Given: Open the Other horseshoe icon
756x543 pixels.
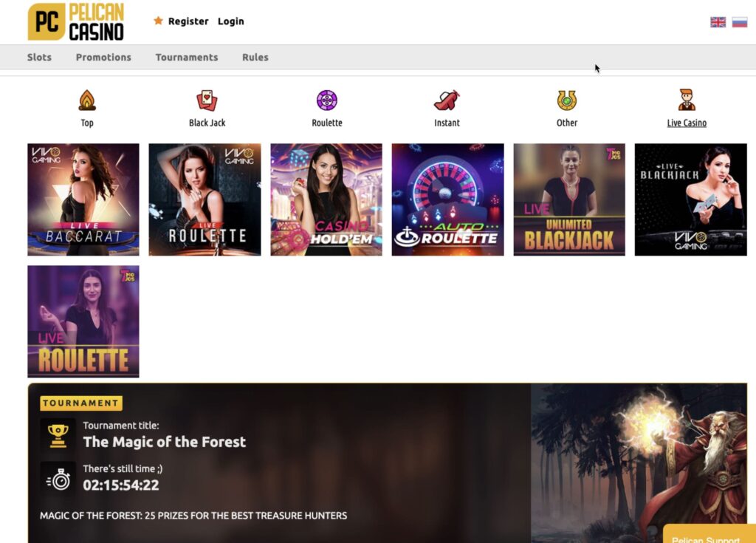Looking at the screenshot, I should coord(567,100).
